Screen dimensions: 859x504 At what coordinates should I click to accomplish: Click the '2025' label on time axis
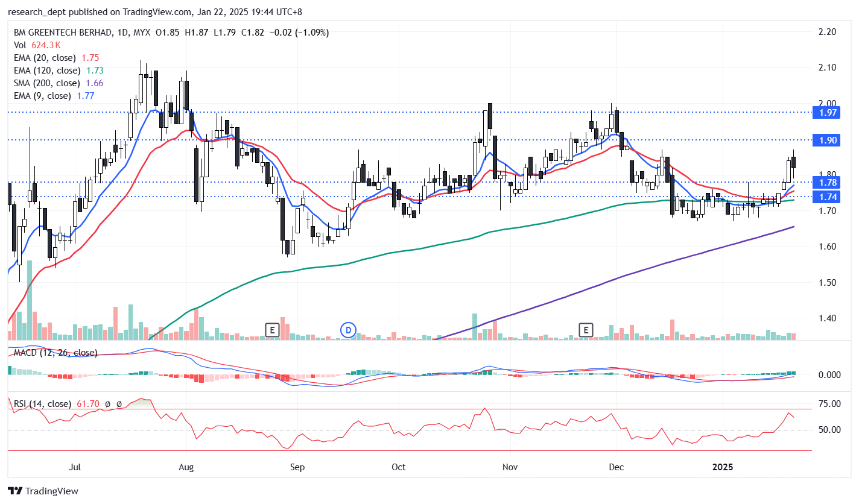click(723, 467)
